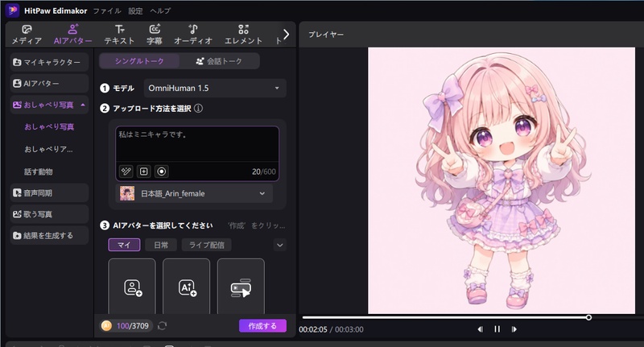Select the sidebar AIアバター item
The width and height of the screenshot is (644, 347).
[x=49, y=84]
